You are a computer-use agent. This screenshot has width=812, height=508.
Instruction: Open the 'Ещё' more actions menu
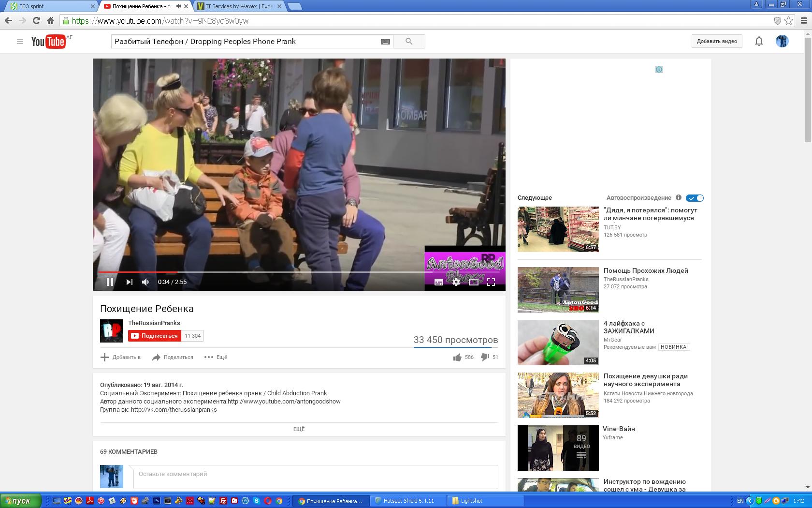[216, 357]
